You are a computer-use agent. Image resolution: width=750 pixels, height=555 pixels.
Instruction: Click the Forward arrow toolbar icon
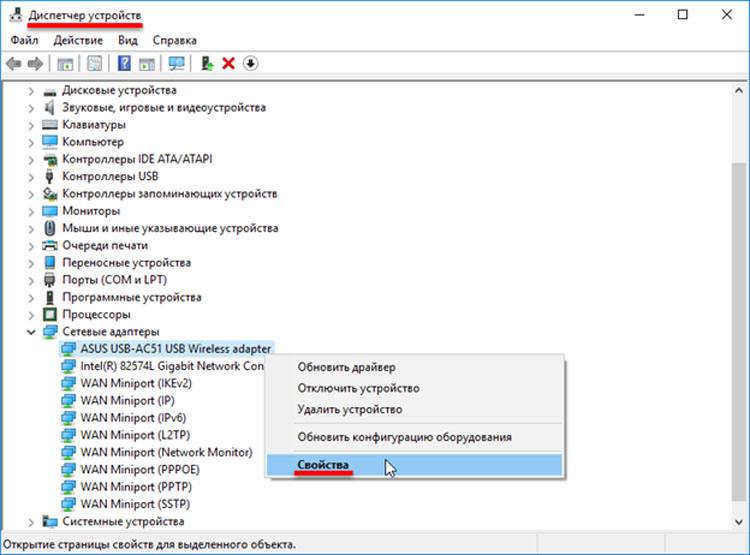pyautogui.click(x=35, y=63)
